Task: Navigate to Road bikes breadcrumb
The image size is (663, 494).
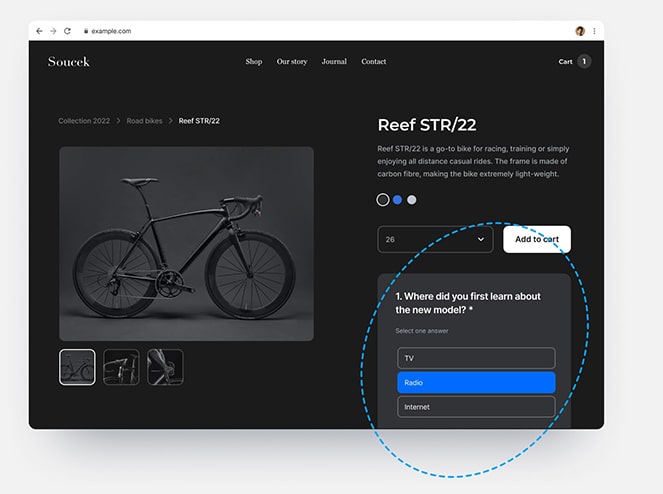Action: tap(144, 121)
